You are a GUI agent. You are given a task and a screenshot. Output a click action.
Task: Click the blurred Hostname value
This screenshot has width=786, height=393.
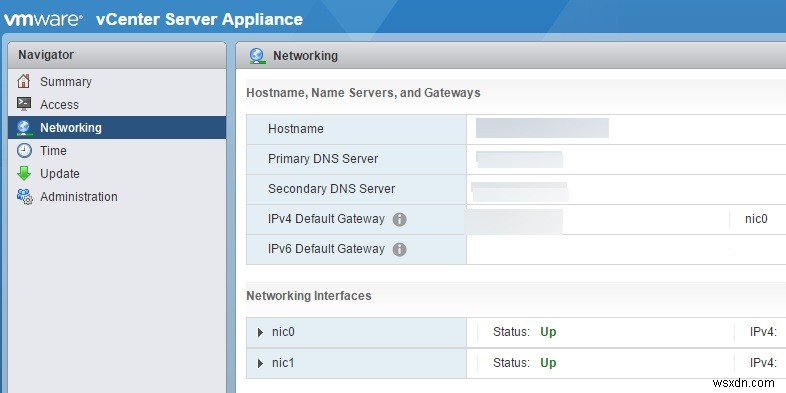542,128
